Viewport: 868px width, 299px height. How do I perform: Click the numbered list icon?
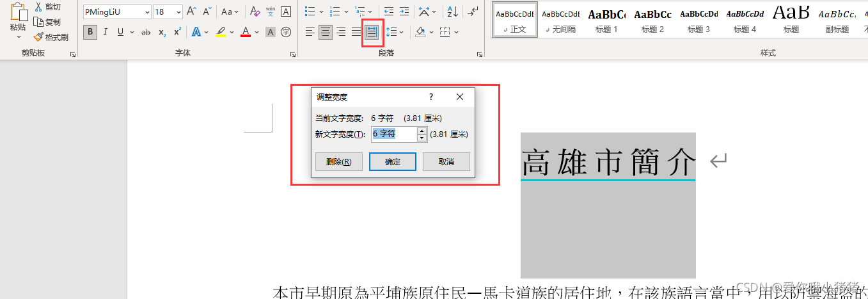[x=334, y=12]
